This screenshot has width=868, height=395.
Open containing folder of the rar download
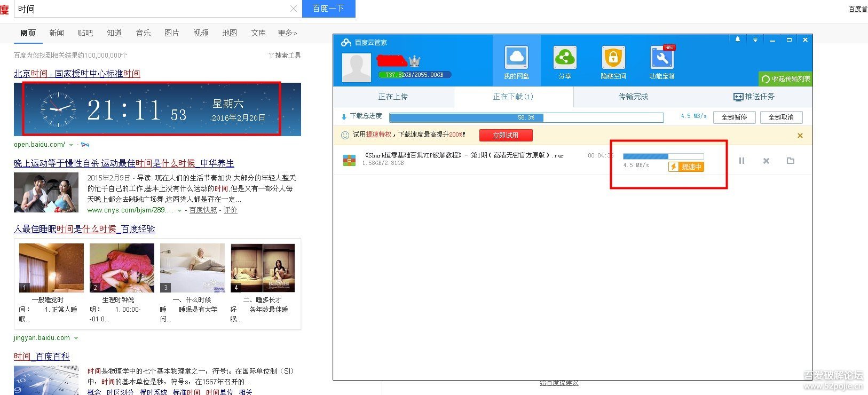point(791,161)
